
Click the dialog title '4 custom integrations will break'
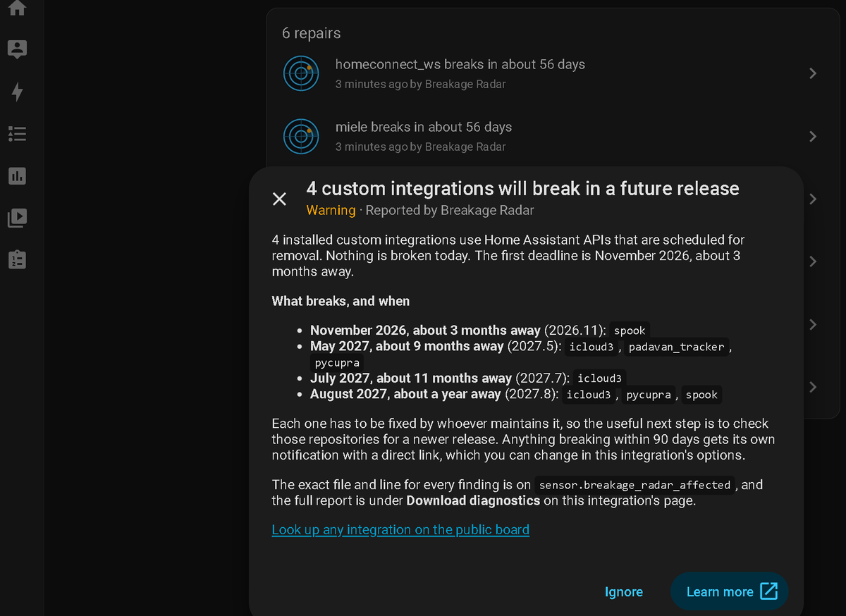point(522,188)
